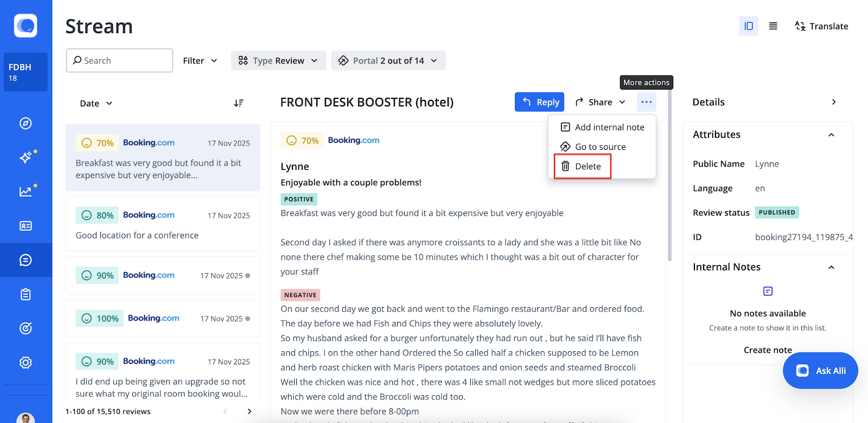Select Delete from the actions menu
This screenshot has height=423, width=868.
click(x=582, y=166)
